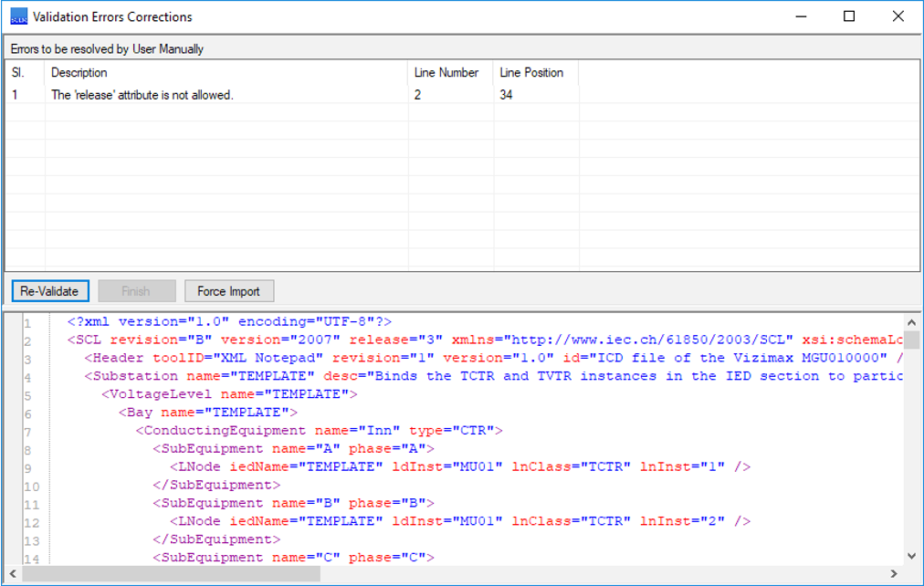Screen dimensions: 924x586
Task: Select the Line Position value 34
Action: point(506,95)
